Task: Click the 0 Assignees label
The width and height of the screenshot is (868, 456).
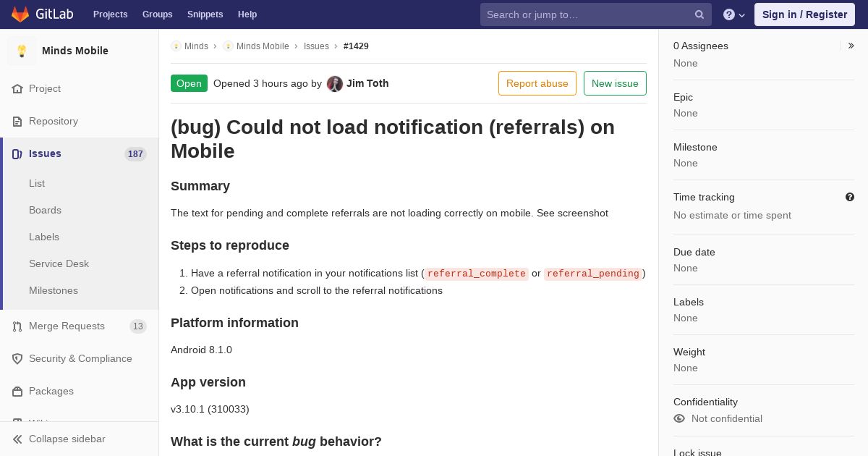Action: (701, 46)
